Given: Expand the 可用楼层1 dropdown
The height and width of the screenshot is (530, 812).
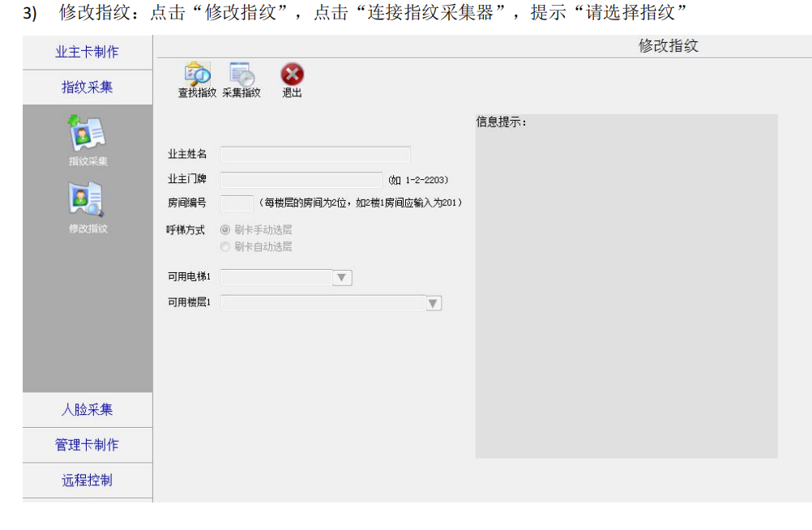Looking at the screenshot, I should (434, 303).
